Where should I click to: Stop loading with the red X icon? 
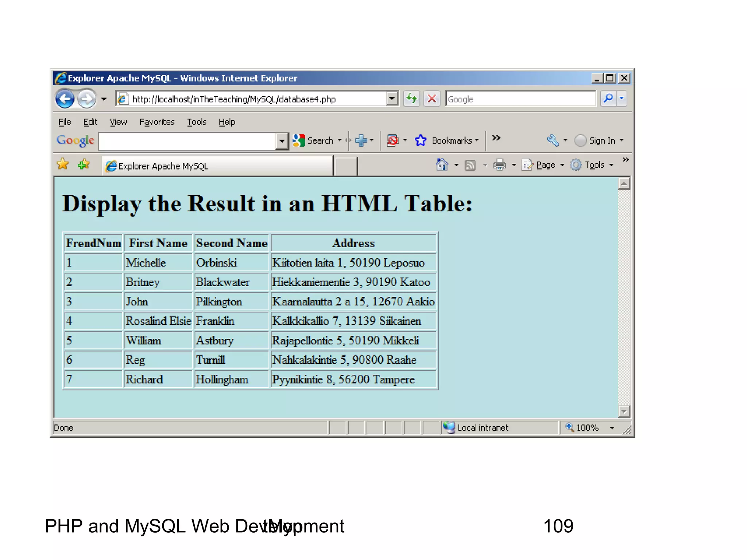pyautogui.click(x=432, y=99)
